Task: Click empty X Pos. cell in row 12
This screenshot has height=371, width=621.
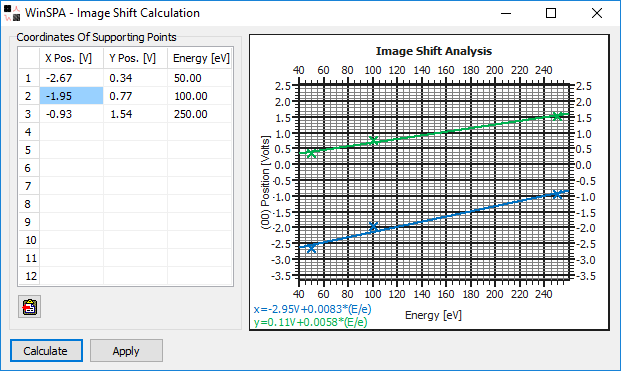Action: (71, 276)
